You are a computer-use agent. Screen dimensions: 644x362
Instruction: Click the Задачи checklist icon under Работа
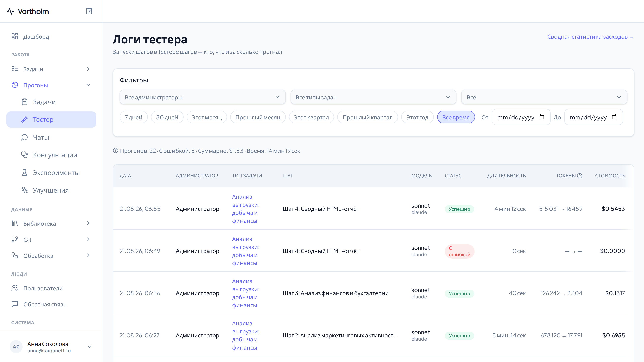(15, 69)
